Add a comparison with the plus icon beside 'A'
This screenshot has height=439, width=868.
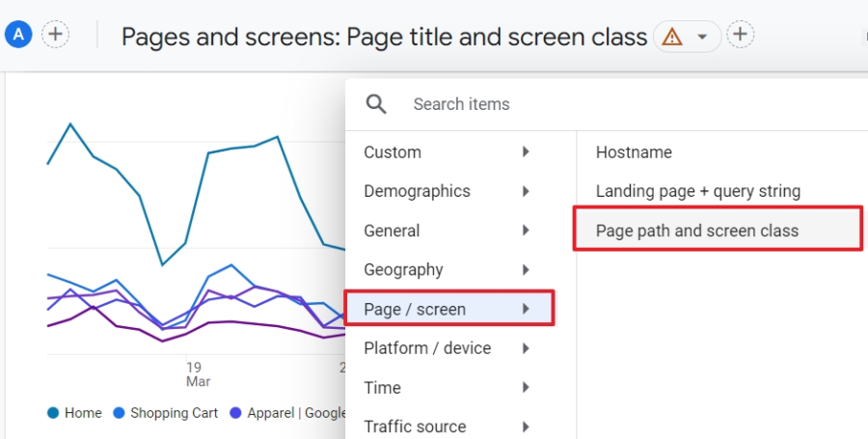click(55, 35)
